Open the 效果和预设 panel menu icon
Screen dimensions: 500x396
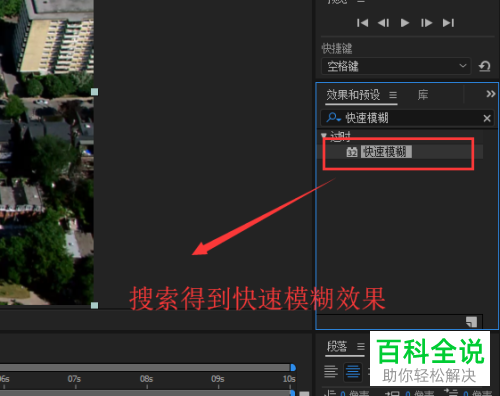pyautogui.click(x=393, y=95)
